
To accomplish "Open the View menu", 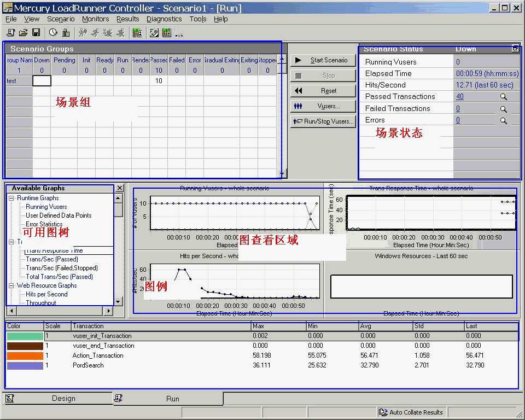I will 32,19.
